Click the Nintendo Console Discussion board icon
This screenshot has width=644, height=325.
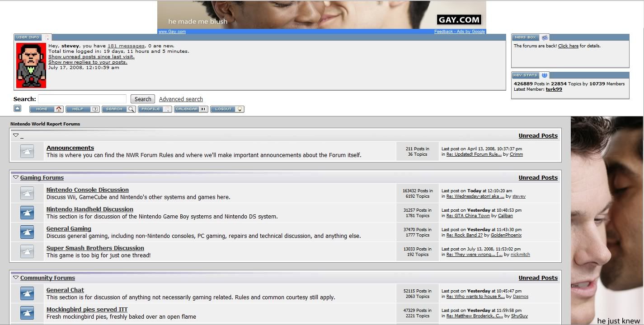click(x=27, y=194)
